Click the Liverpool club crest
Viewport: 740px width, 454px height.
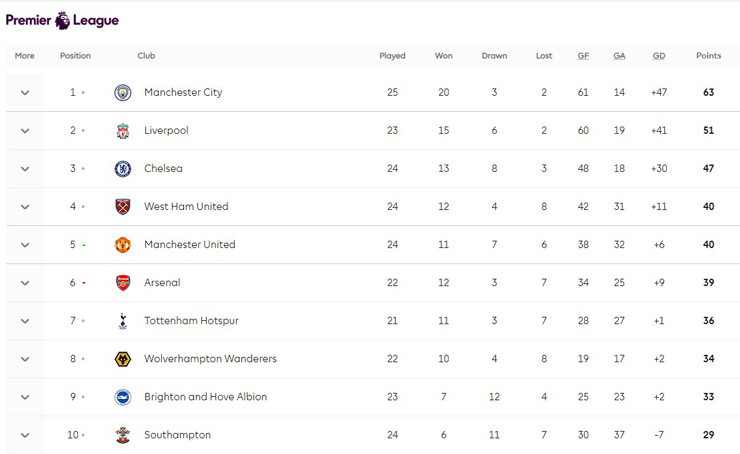click(123, 131)
